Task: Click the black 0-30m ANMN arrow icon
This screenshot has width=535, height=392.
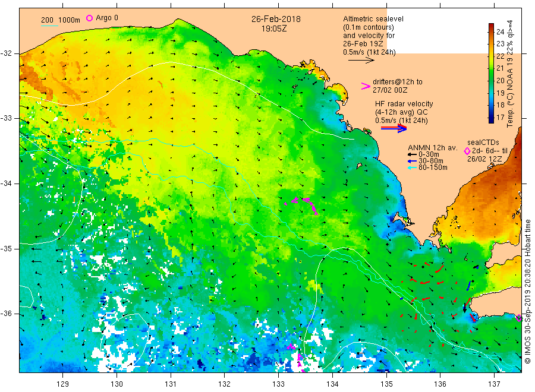Action: click(x=412, y=154)
